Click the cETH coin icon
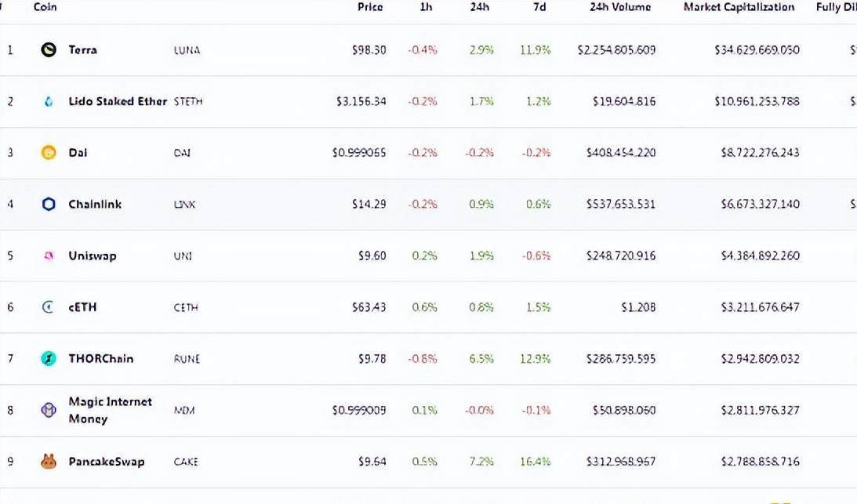This screenshot has height=504, width=857. (49, 307)
